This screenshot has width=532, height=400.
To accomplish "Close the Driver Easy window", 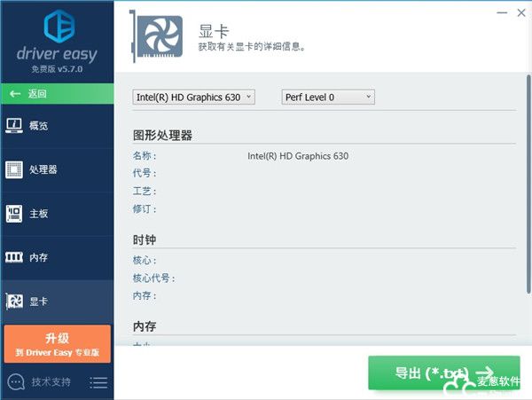I will [521, 13].
